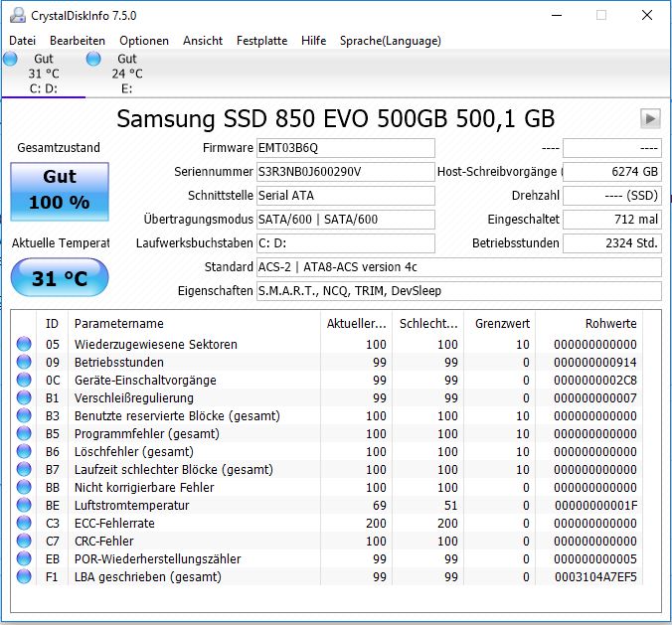672x625 pixels.
Task: Click the Aktuelle Temperat label
Action: click(61, 243)
